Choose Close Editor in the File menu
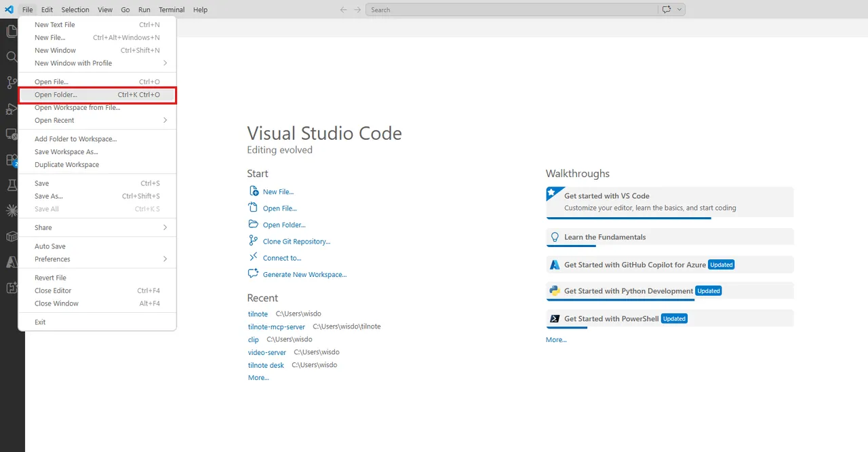Image resolution: width=868 pixels, height=452 pixels. click(x=97, y=290)
